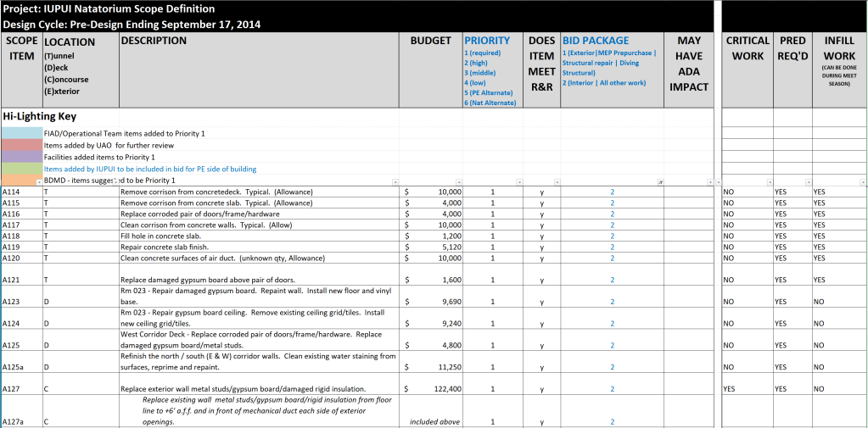This screenshot has height=428, width=868.
Task: Open the May Have ADA Impact filter arrow
Action: coord(708,182)
